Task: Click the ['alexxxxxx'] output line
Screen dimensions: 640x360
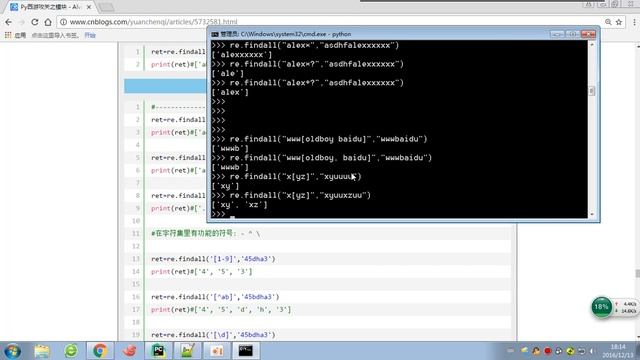Action: coord(242,55)
